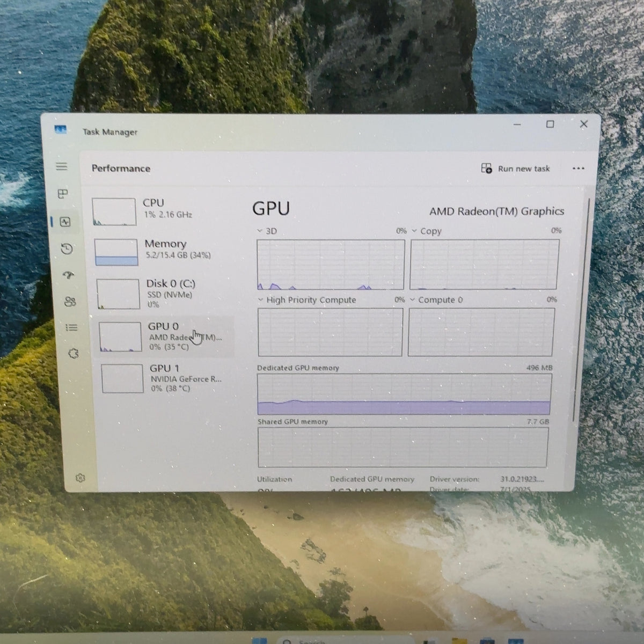Open the Processes page icon

click(x=63, y=194)
